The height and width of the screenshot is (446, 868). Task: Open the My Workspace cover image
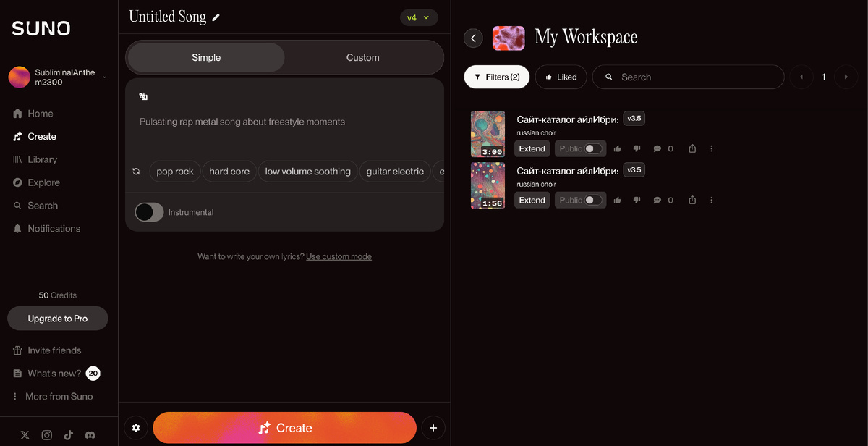click(509, 38)
